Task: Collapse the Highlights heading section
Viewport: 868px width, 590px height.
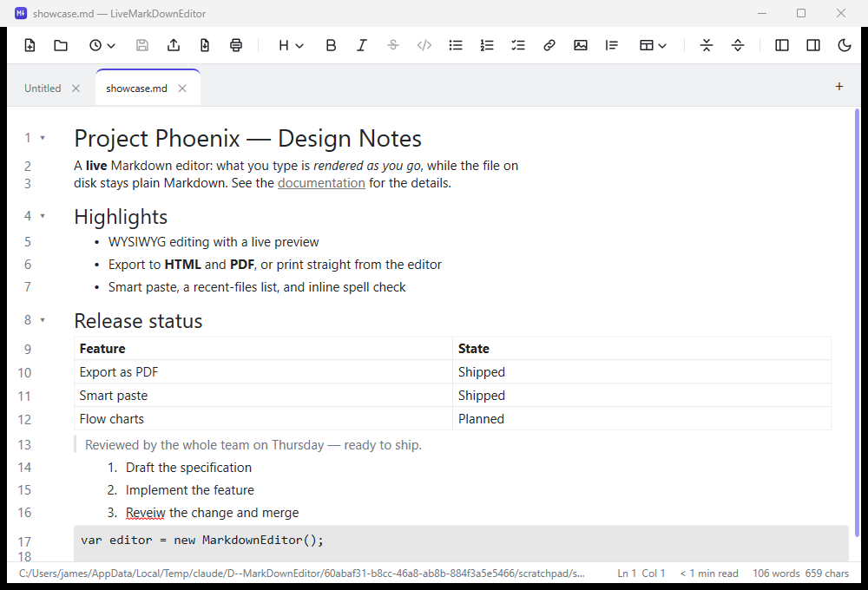Action: 43,216
